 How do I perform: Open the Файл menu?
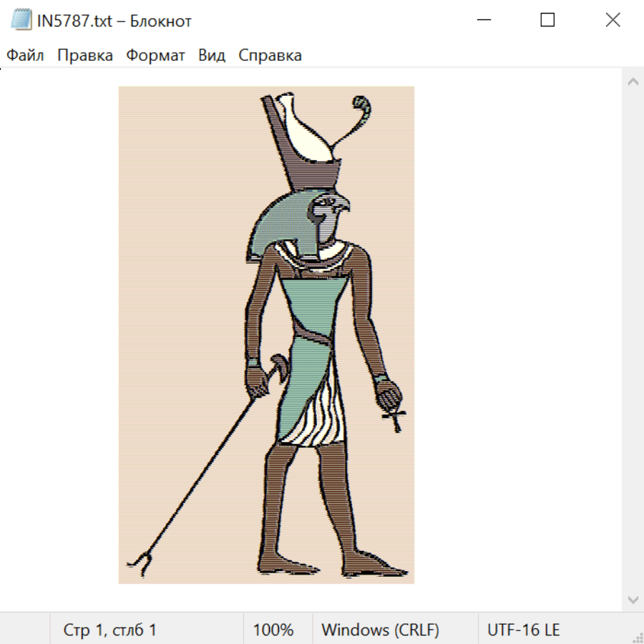(25, 56)
